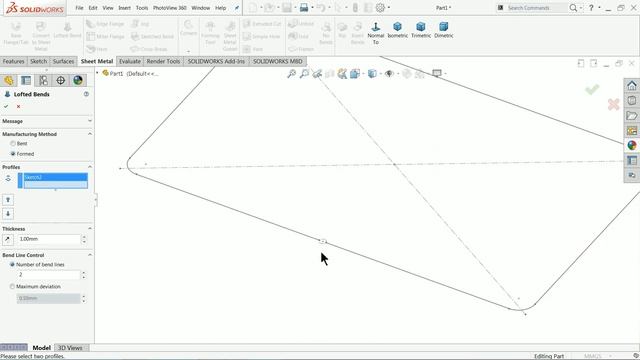The image size is (640, 360).
Task: Open Lofted Bends help icon
Action: (86, 94)
